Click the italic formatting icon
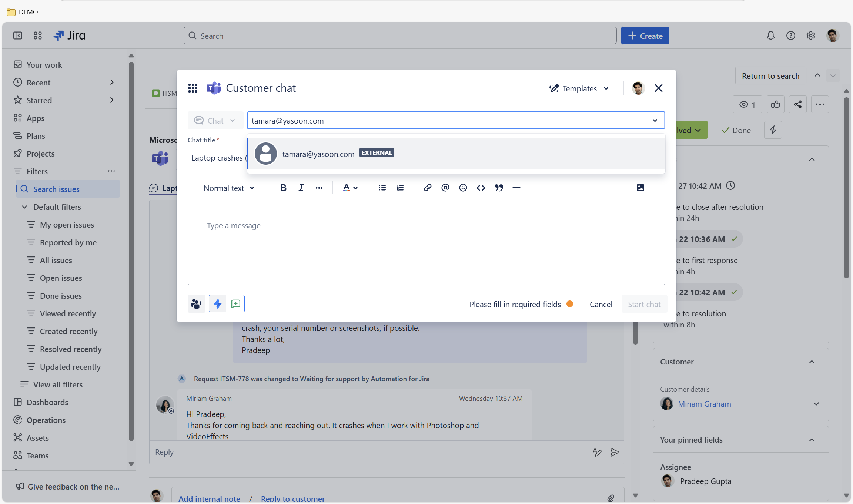 (301, 188)
